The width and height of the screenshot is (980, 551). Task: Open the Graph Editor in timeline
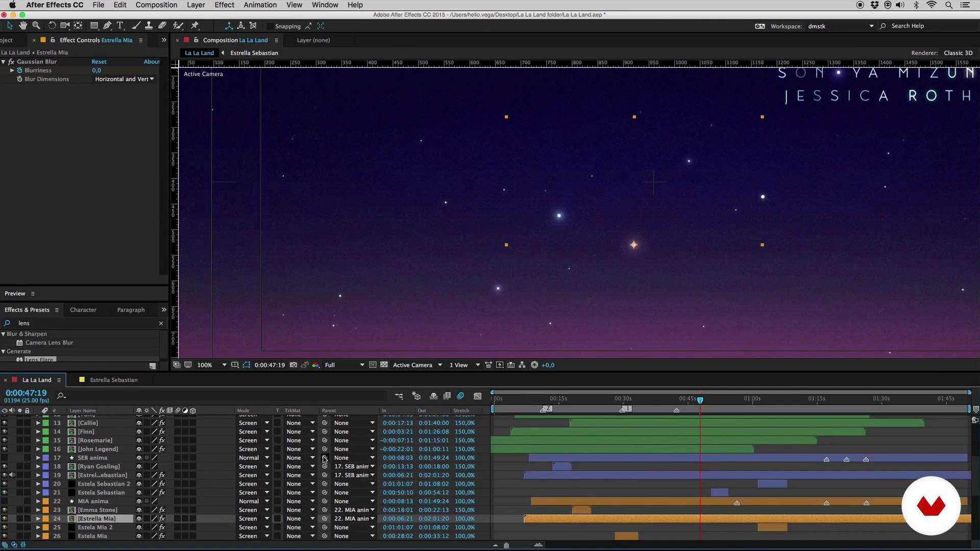477,396
